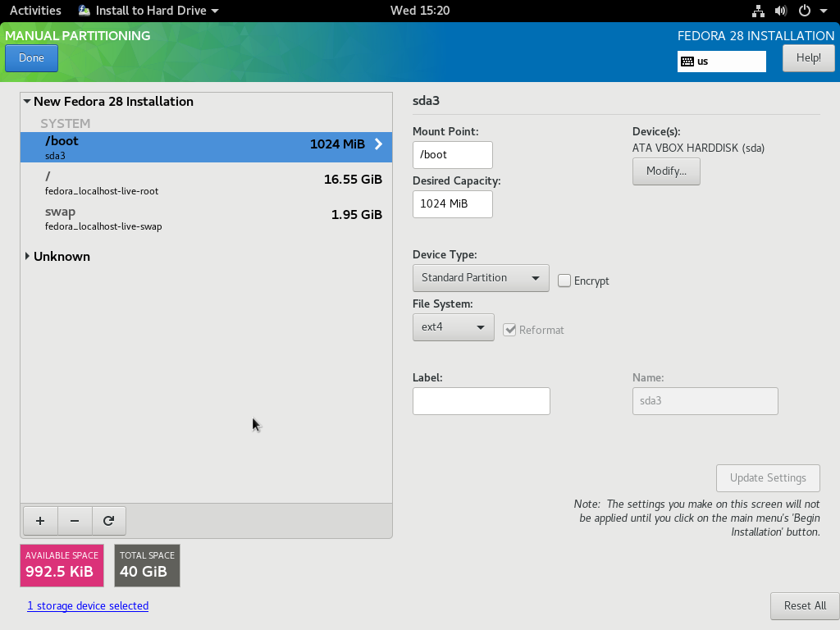Open the File System ext4 dropdown
Image resolution: width=840 pixels, height=630 pixels.
tap(453, 327)
